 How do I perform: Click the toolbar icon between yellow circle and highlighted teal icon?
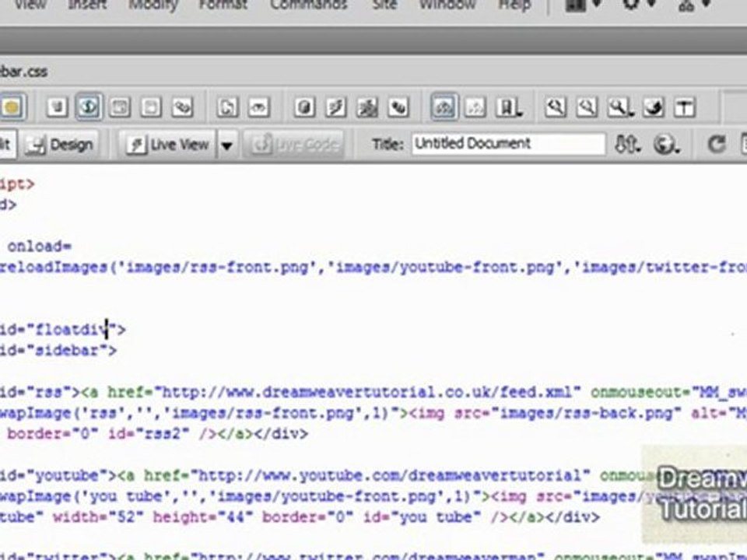57,107
